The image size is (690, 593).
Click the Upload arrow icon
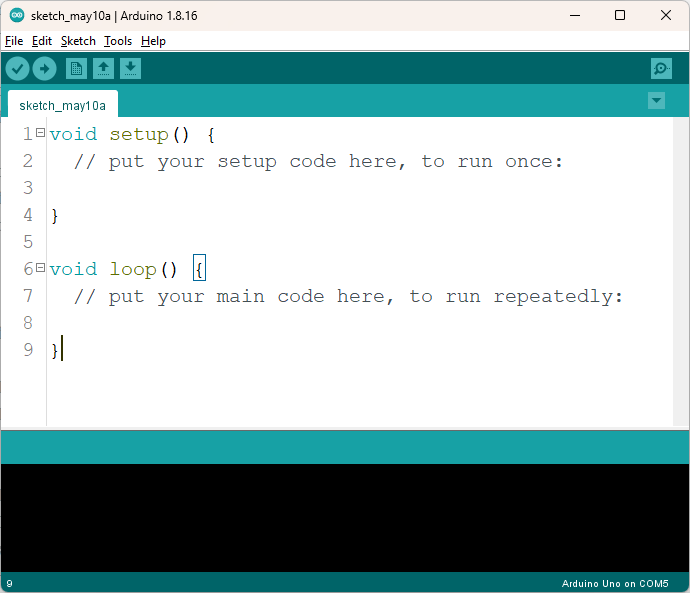click(x=44, y=68)
